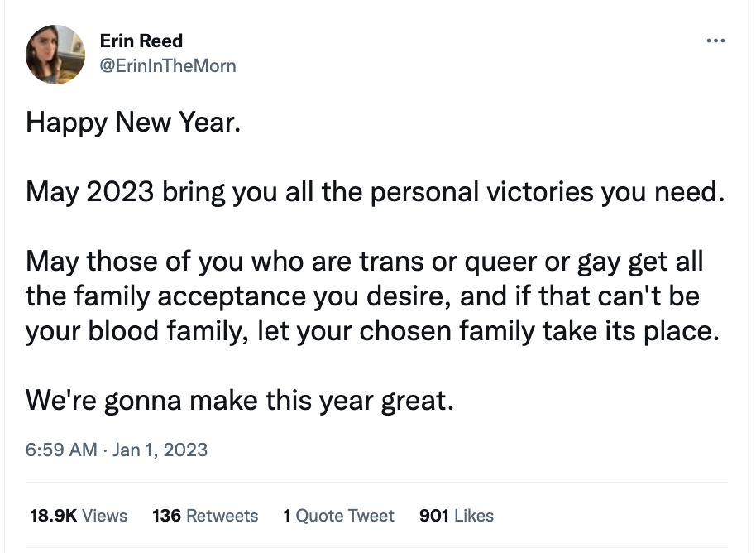The height and width of the screenshot is (553, 756).
Task: Open the three-dot more options menu
Action: coord(715,41)
